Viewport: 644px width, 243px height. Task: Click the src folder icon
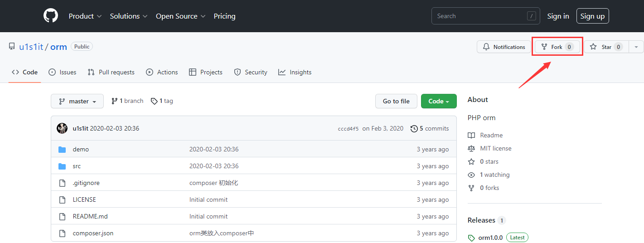click(x=62, y=166)
